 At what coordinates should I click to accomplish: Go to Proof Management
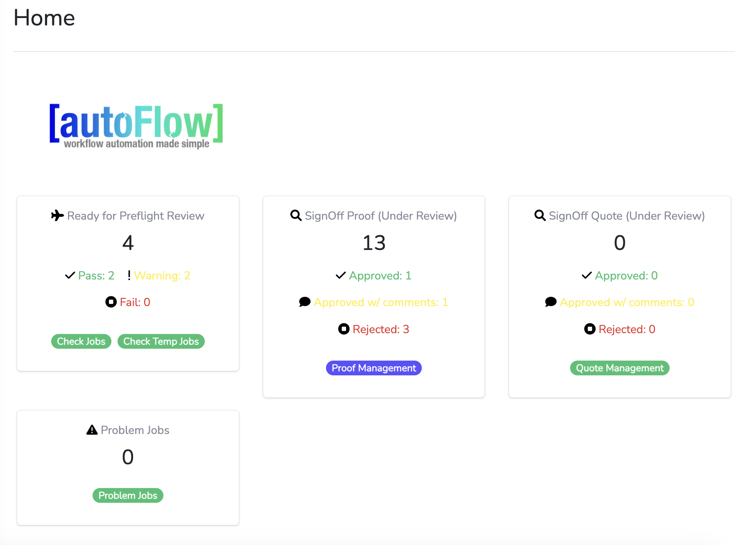point(373,368)
